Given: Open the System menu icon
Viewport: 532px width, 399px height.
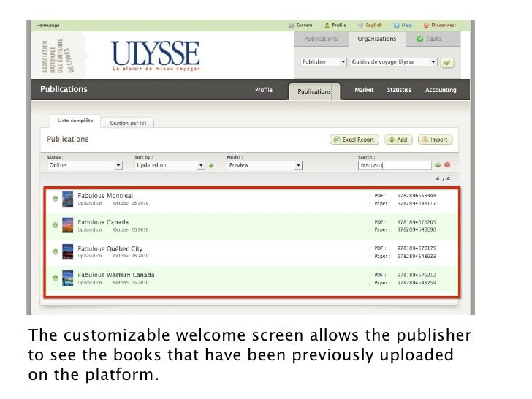Looking at the screenshot, I should (291, 25).
